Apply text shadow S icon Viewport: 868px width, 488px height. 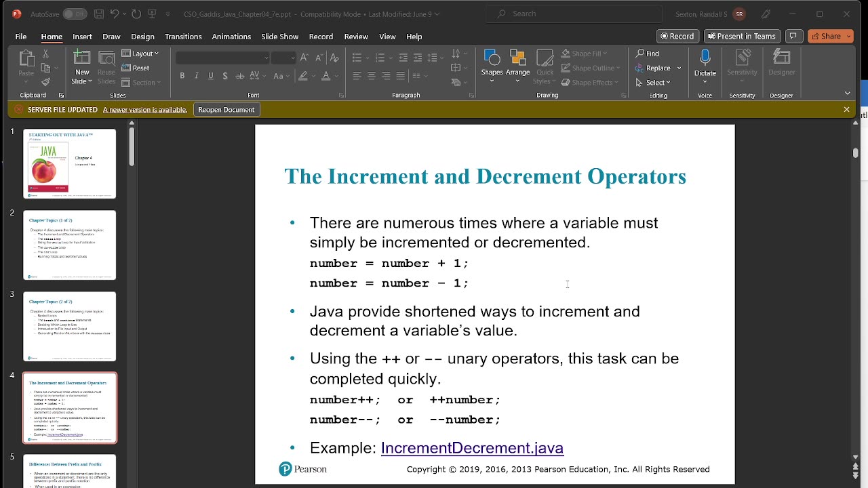(225, 76)
